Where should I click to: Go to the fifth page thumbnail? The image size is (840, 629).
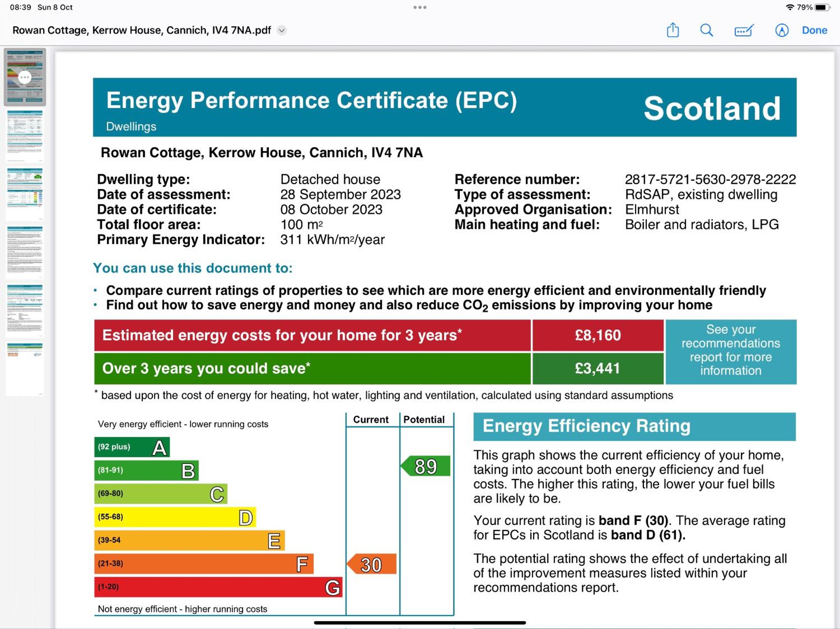pyautogui.click(x=25, y=311)
